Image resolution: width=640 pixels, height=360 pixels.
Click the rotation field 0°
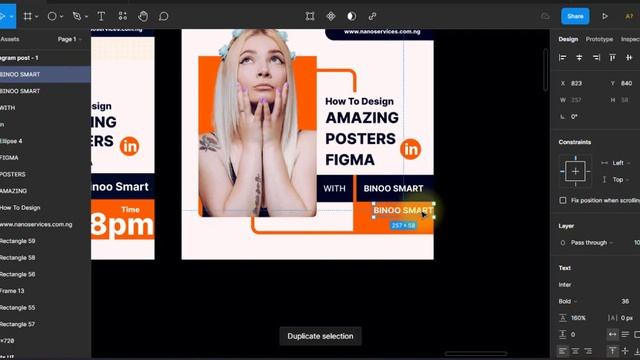pyautogui.click(x=574, y=117)
